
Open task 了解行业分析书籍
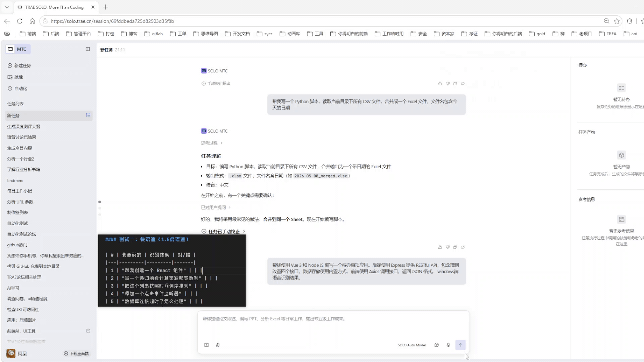click(23, 170)
